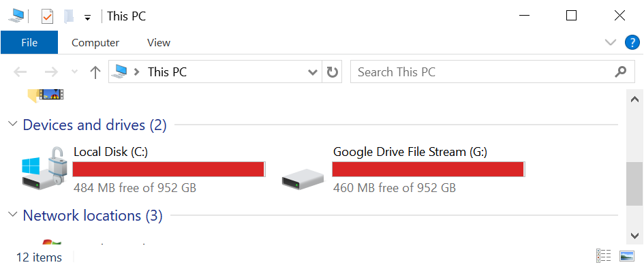Switch to Details view layout icon
Image resolution: width=644 pixels, height=269 pixels.
click(603, 256)
